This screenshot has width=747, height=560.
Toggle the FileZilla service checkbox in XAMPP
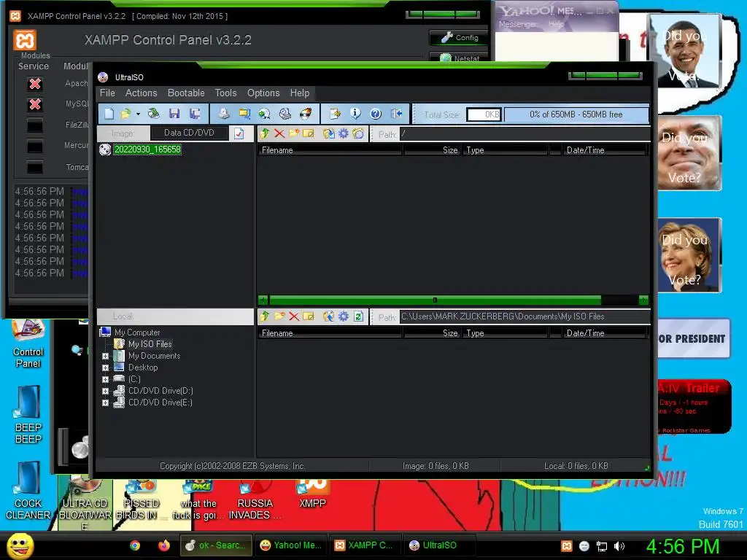35,125
